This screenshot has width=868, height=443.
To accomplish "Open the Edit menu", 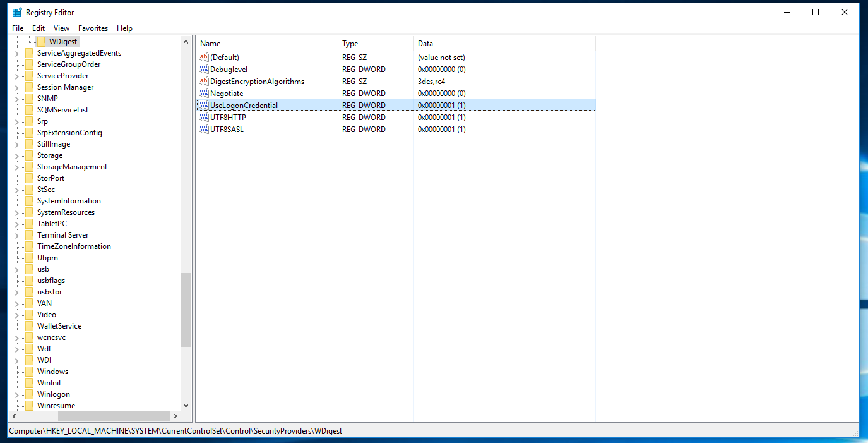I will (x=39, y=28).
